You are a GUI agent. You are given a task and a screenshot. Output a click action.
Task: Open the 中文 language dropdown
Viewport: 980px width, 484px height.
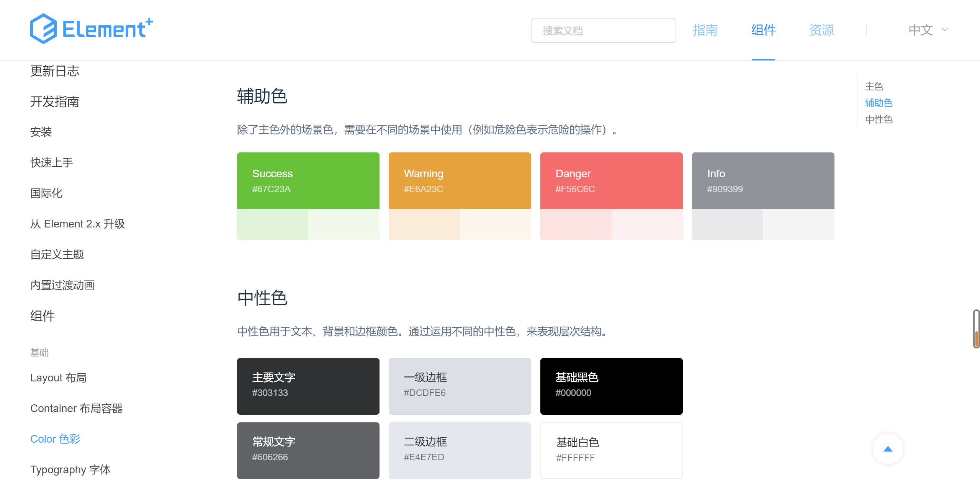pos(920,30)
